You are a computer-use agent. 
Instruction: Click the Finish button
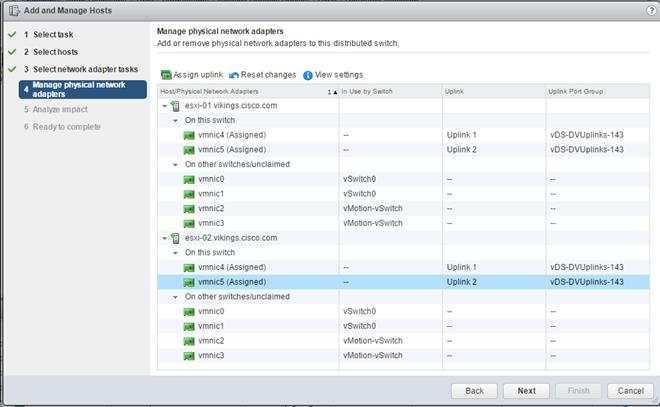pyautogui.click(x=578, y=391)
